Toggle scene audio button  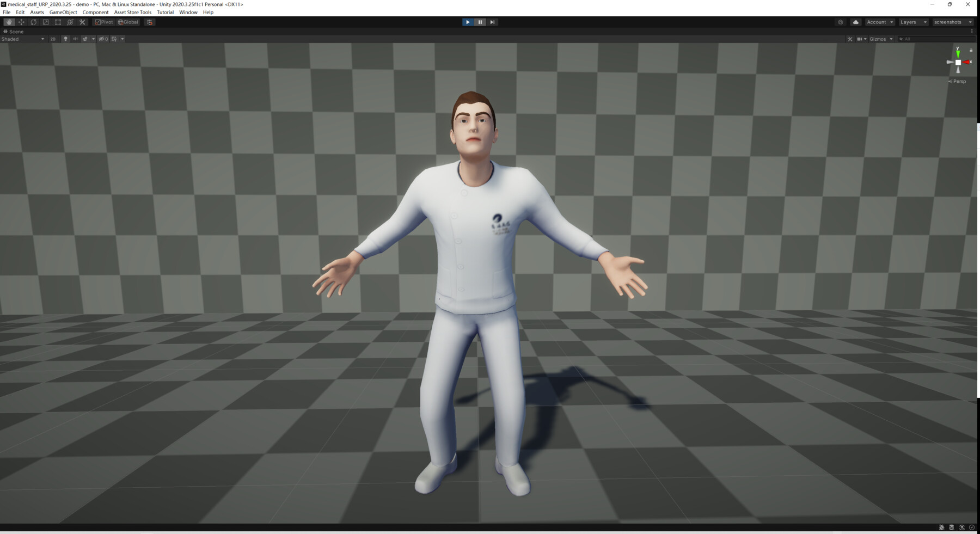[x=75, y=39]
